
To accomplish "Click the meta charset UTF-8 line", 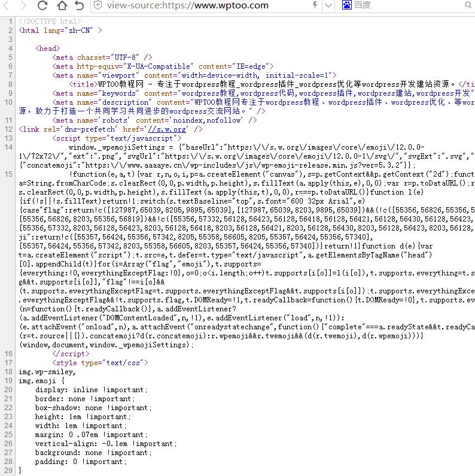I will [x=102, y=57].
